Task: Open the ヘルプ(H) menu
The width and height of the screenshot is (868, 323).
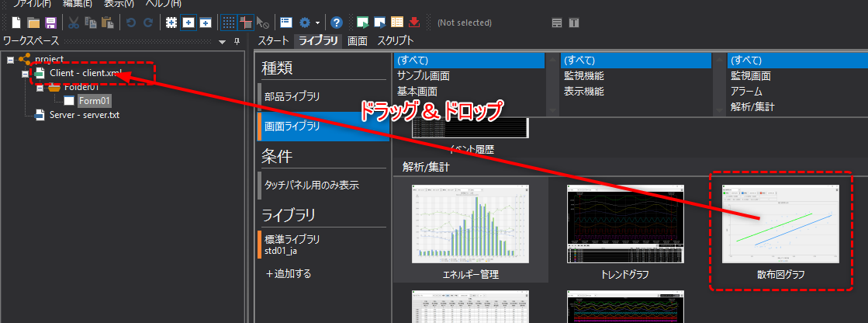Action: (163, 3)
